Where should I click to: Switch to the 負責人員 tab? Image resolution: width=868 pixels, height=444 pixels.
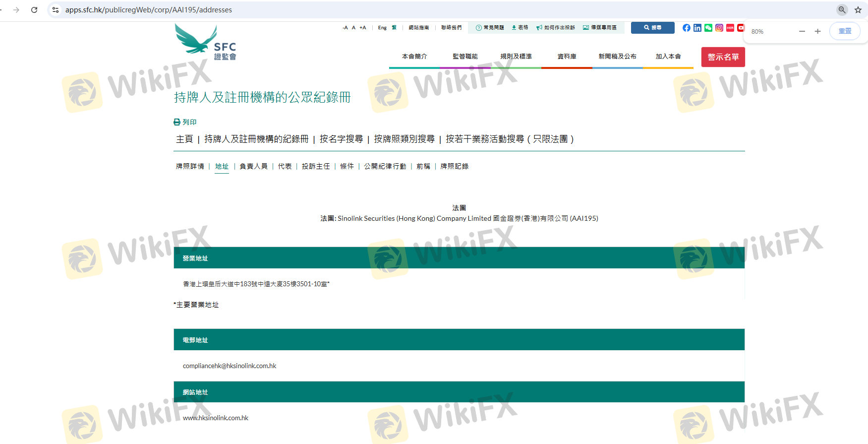pos(253,167)
